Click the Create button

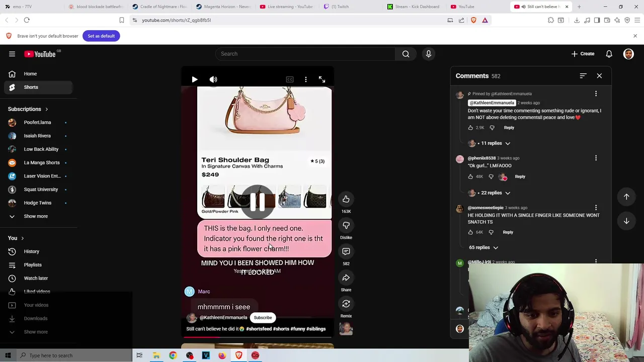click(583, 54)
